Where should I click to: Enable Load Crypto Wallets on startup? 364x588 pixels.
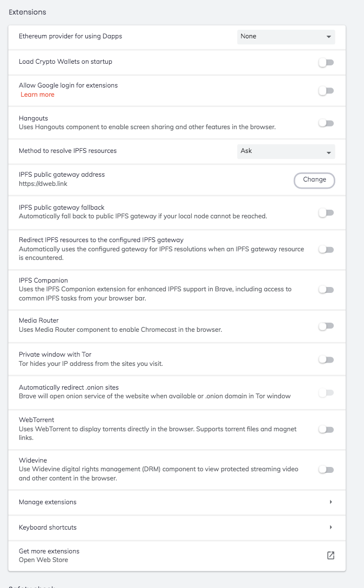tap(326, 62)
